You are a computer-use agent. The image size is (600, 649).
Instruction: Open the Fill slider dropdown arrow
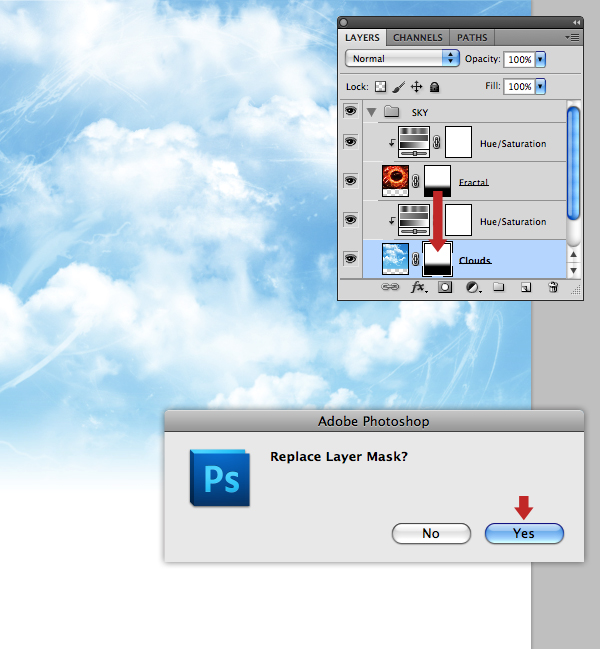(x=540, y=87)
